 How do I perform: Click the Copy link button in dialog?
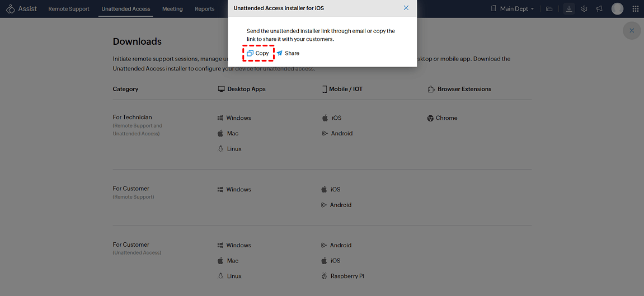pyautogui.click(x=258, y=53)
